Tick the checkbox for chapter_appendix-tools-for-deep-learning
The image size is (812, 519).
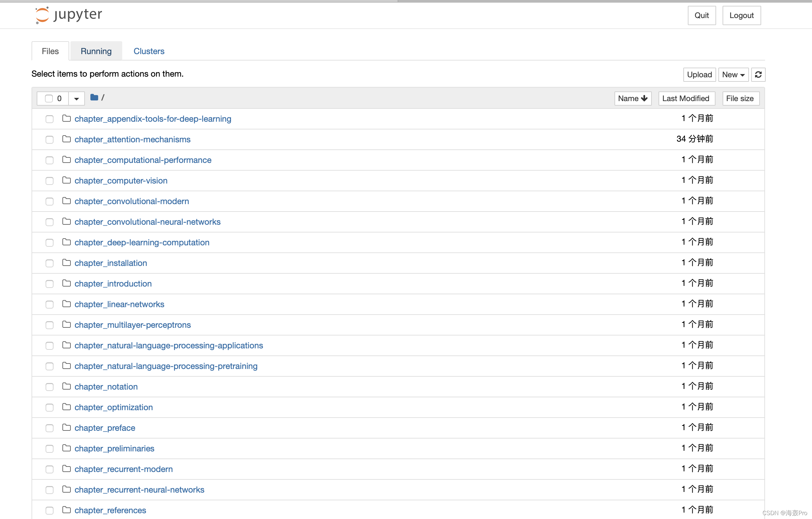point(50,119)
